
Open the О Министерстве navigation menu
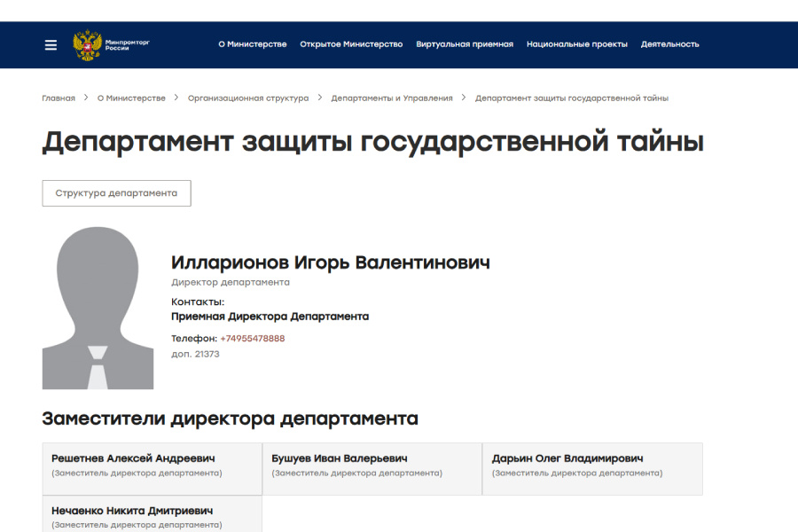(x=253, y=44)
